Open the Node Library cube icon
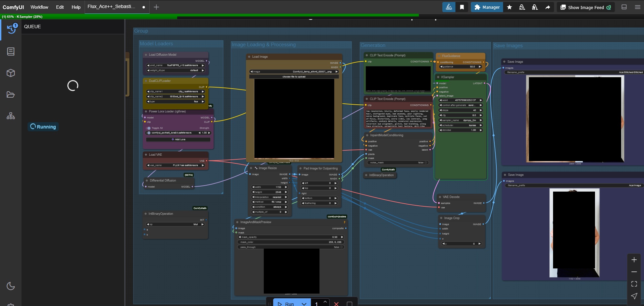644x306 pixels. click(11, 73)
